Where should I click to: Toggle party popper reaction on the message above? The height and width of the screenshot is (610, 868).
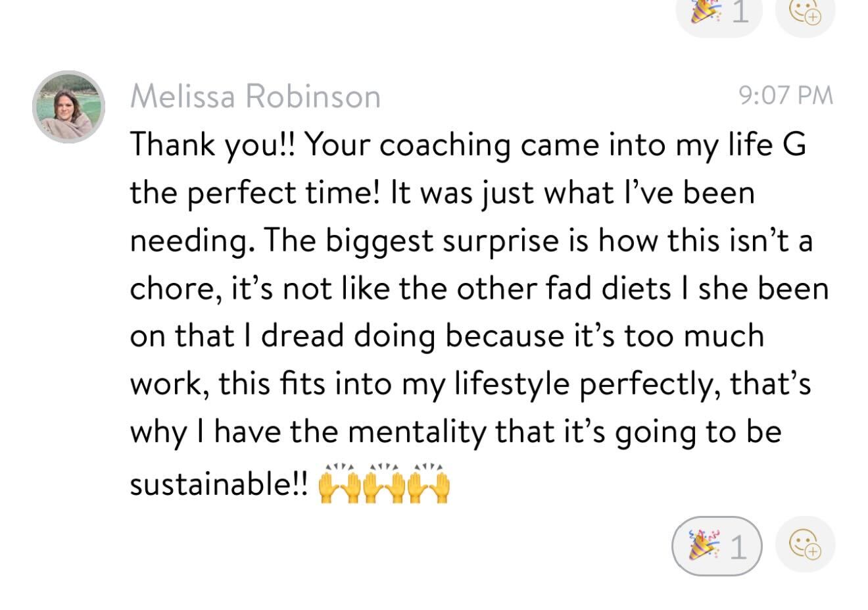pyautogui.click(x=719, y=13)
